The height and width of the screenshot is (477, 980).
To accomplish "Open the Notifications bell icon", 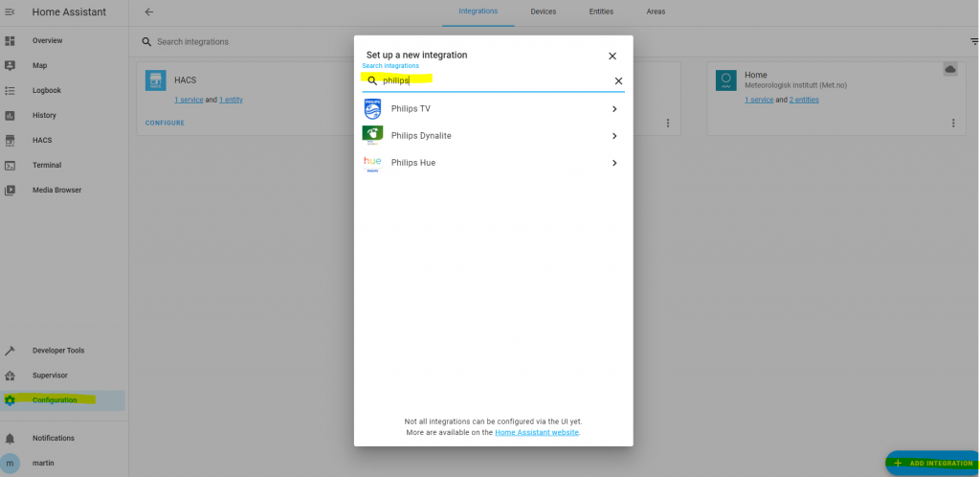I will point(10,439).
